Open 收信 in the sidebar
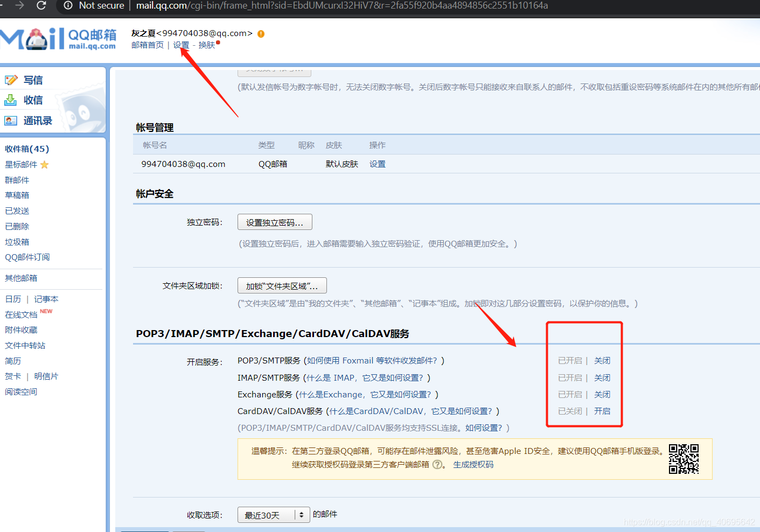The height and width of the screenshot is (532, 760). coord(33,100)
